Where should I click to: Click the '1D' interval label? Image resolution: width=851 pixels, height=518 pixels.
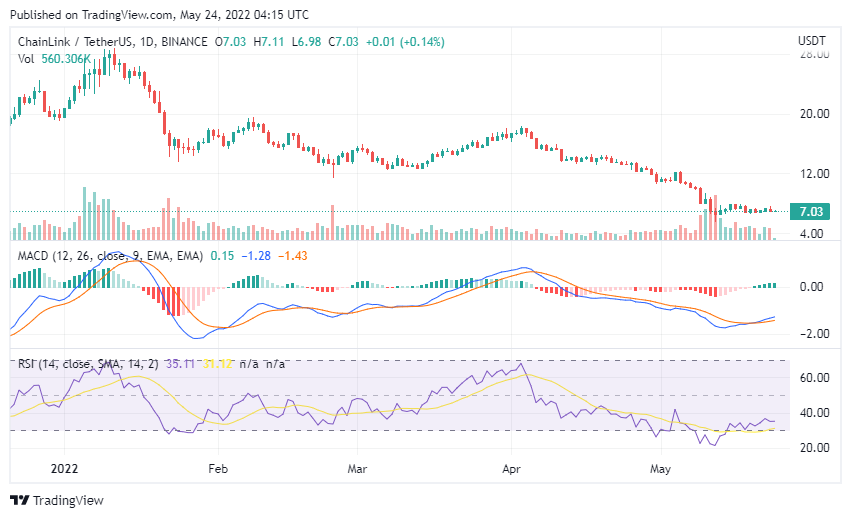(147, 42)
